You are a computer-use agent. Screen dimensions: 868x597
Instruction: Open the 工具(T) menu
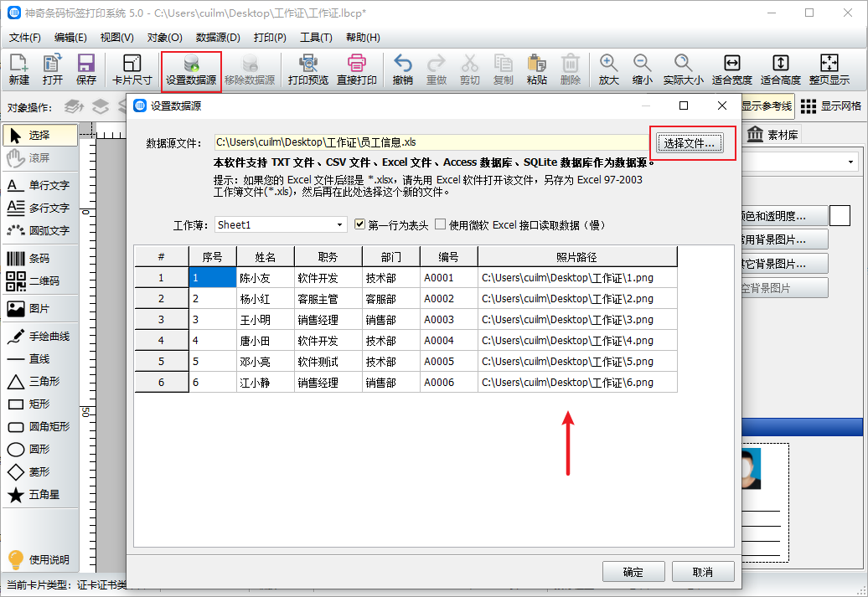(x=316, y=38)
